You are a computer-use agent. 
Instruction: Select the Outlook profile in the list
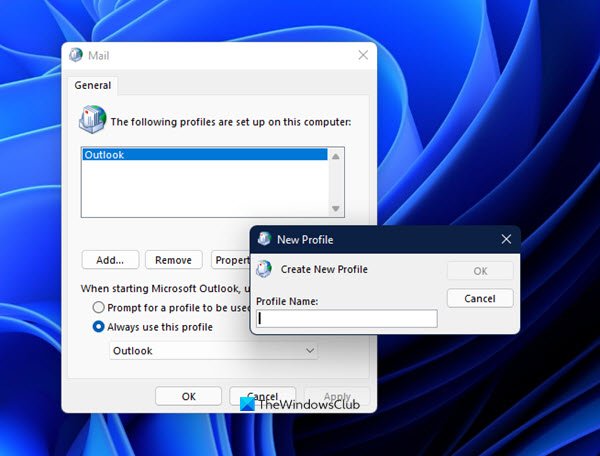point(205,155)
